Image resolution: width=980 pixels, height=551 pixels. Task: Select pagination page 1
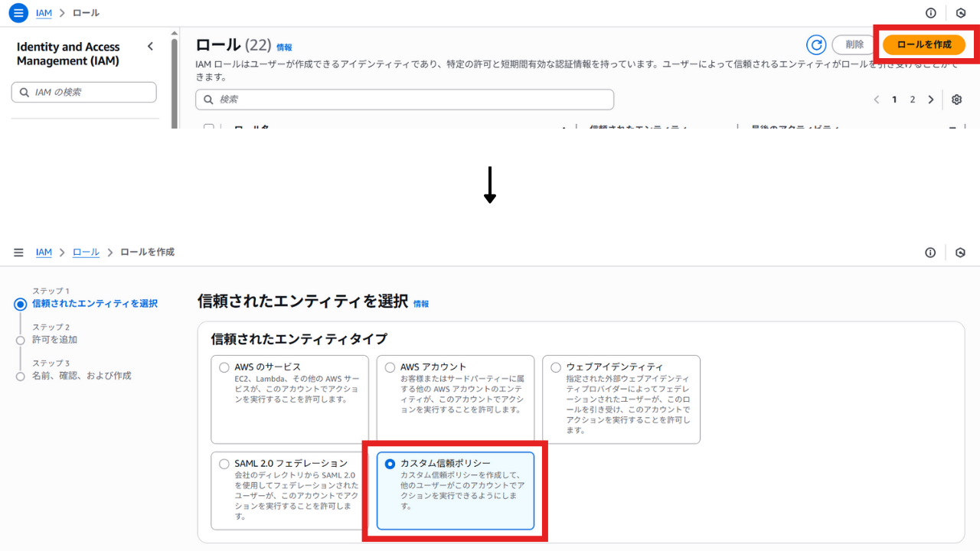click(x=894, y=99)
